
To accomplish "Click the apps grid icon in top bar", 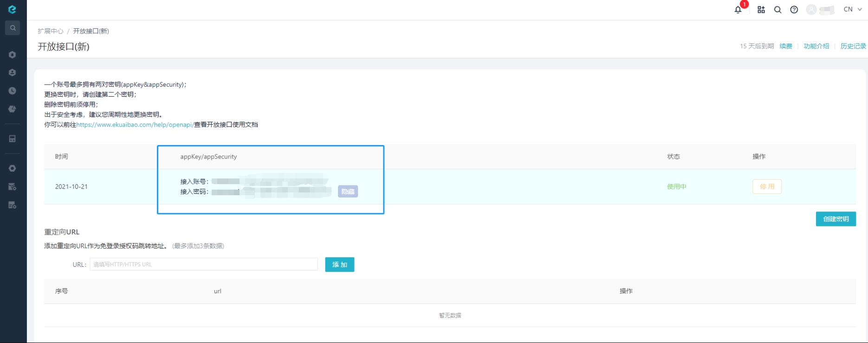I will (761, 10).
